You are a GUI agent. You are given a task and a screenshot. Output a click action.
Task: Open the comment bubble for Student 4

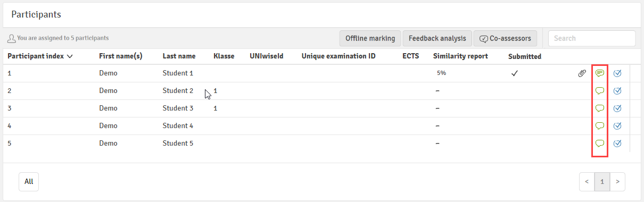point(600,126)
